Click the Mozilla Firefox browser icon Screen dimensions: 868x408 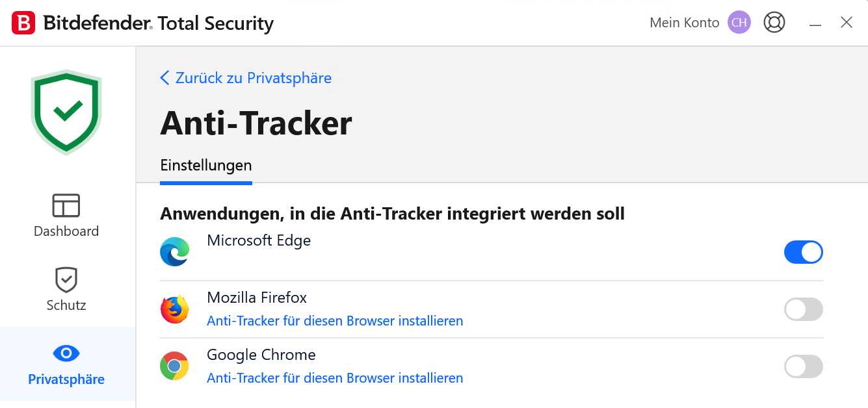(174, 309)
